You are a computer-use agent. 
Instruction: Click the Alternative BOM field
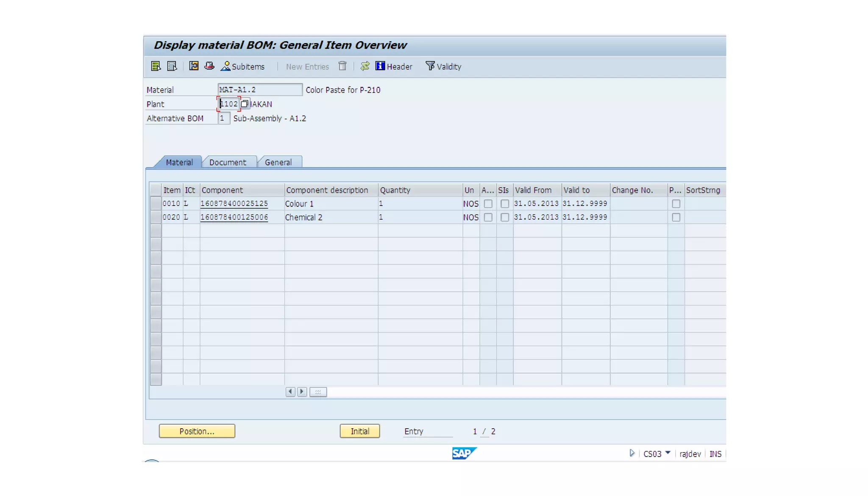click(223, 118)
